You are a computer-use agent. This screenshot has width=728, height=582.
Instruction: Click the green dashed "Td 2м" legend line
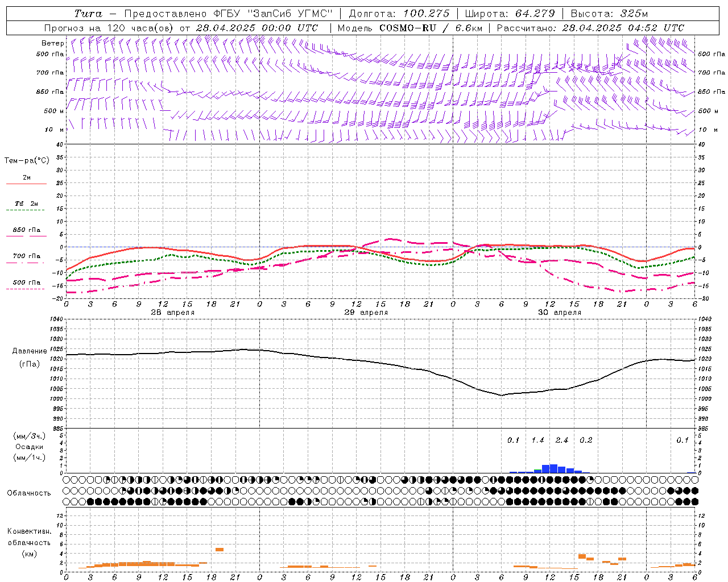26,210
